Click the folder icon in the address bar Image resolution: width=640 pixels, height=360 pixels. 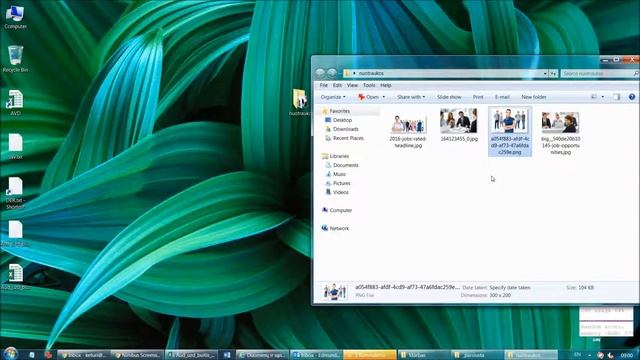[347, 73]
